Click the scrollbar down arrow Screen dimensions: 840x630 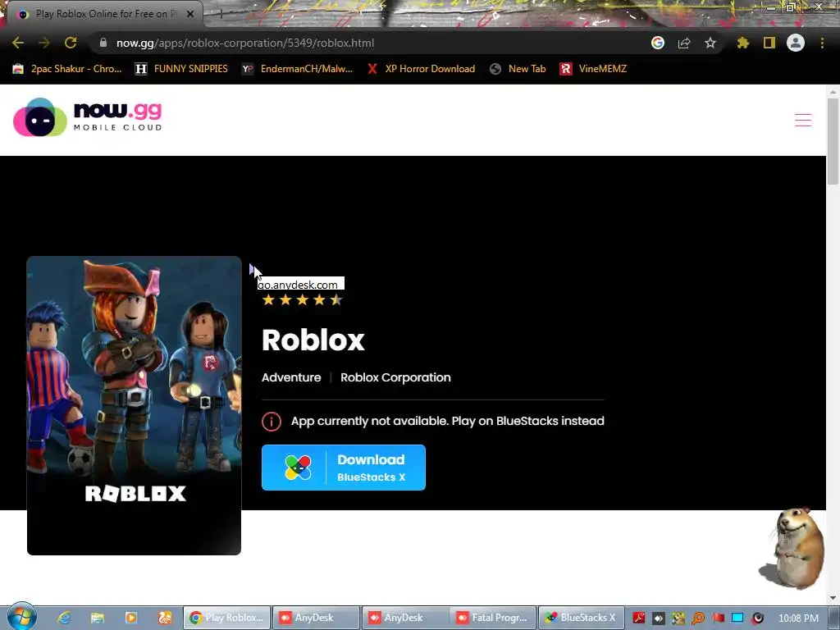point(833,598)
